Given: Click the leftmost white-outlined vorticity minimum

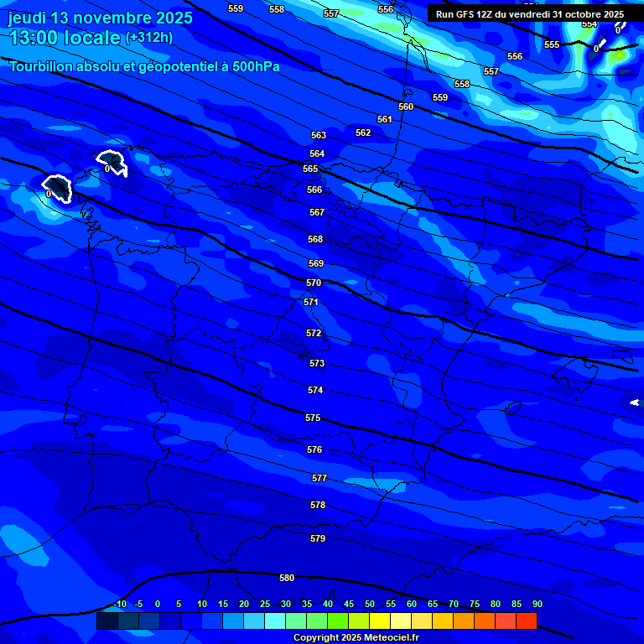Looking at the screenshot, I should coord(57,188).
